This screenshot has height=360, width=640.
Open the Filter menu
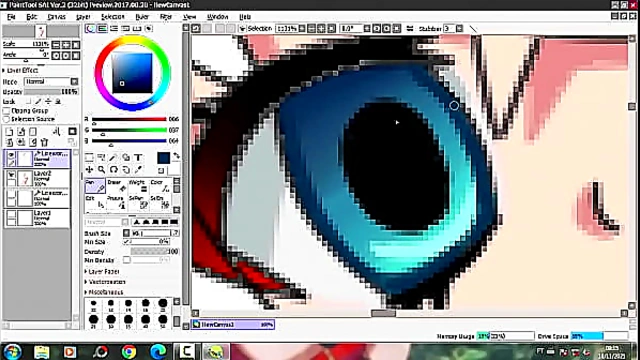pyautogui.click(x=166, y=17)
